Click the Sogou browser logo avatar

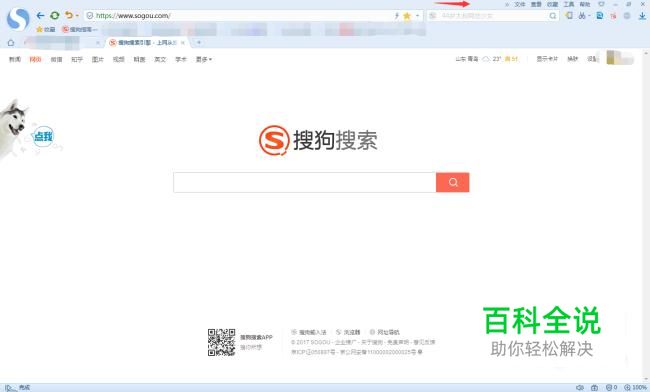coord(18,19)
